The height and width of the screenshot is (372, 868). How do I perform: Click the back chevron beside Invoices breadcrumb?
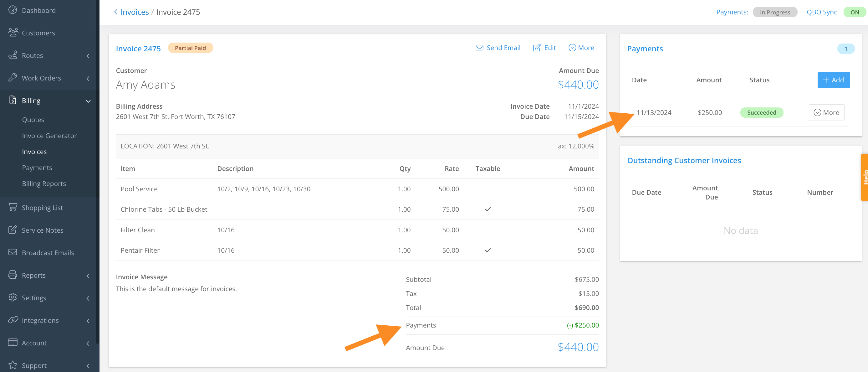click(115, 12)
